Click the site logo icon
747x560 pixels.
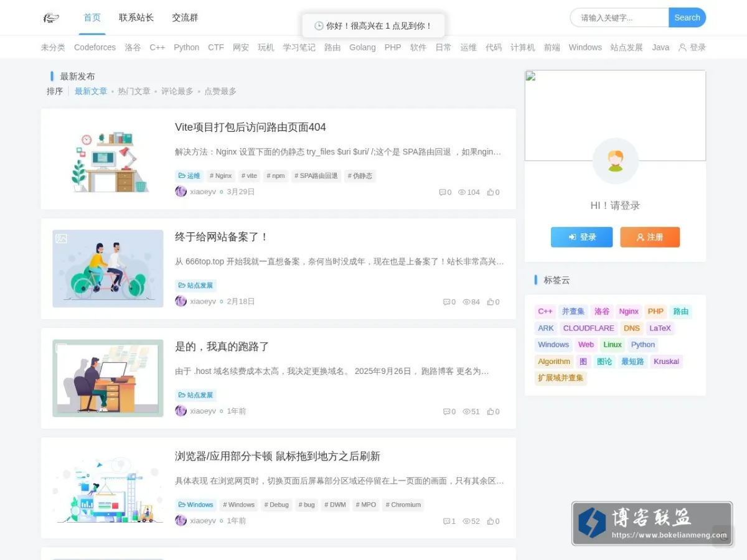[x=51, y=17]
